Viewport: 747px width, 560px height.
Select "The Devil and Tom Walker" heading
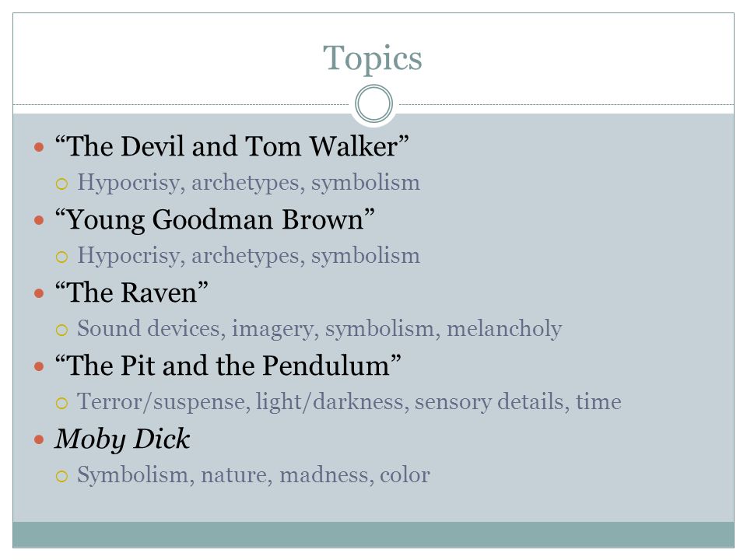[x=232, y=146]
